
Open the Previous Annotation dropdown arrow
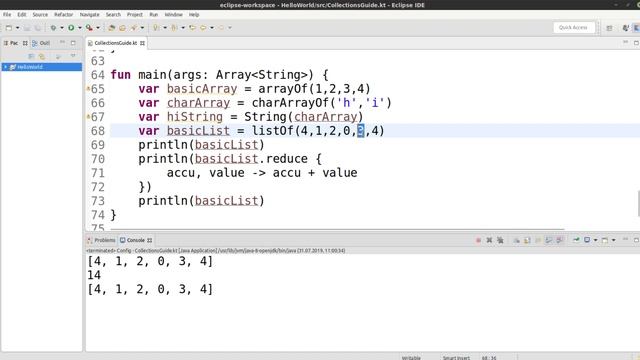pos(183,28)
